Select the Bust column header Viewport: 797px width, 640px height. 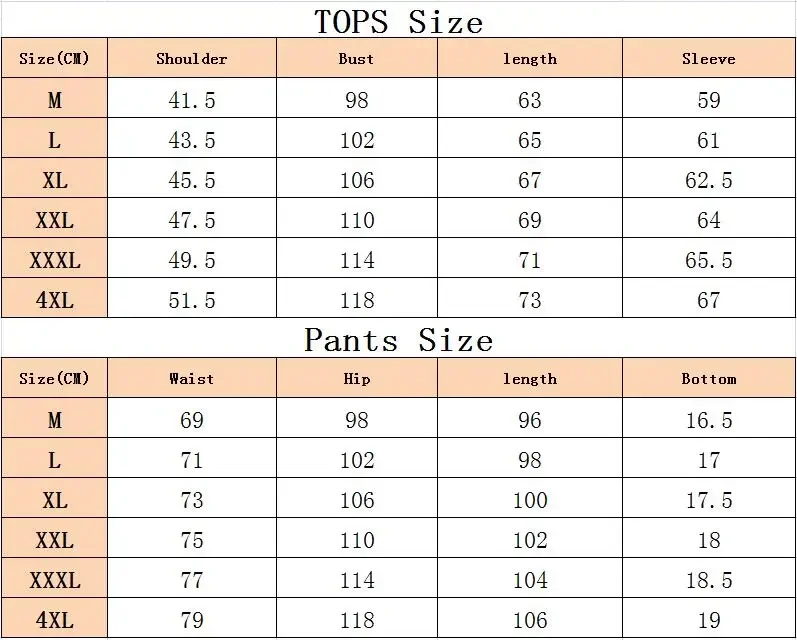pos(356,59)
